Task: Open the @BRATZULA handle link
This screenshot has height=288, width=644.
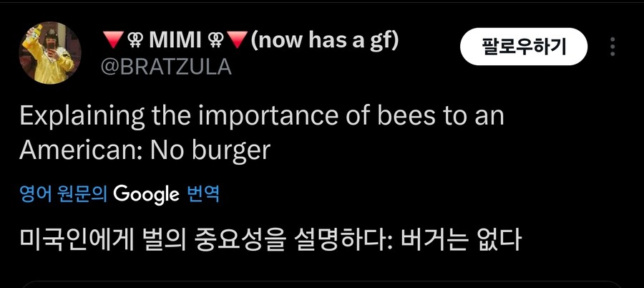Action: 168,67
